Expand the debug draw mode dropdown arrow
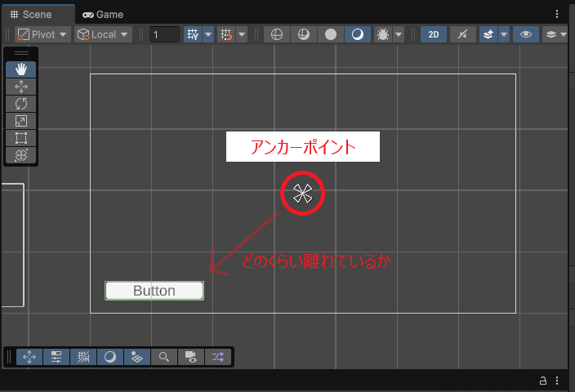Screen dimensions: 575x392 click(x=399, y=34)
